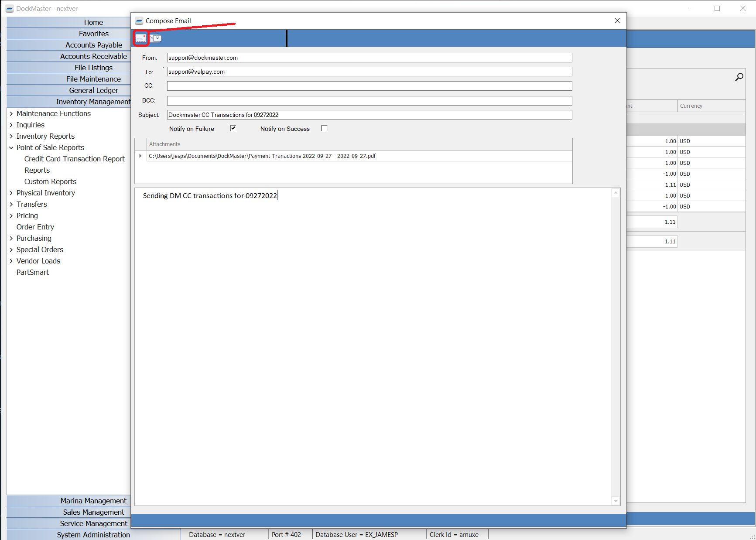
Task: Click the Currency column header in background grid
Action: click(x=712, y=106)
